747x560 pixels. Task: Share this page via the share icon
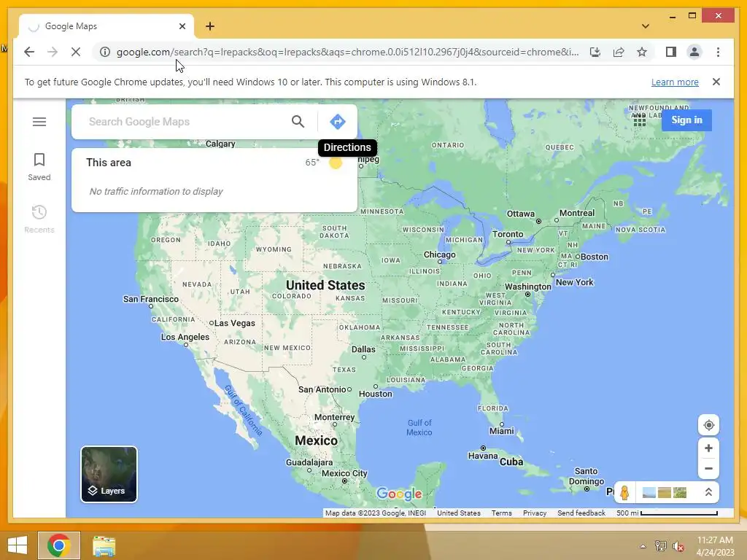tap(619, 52)
